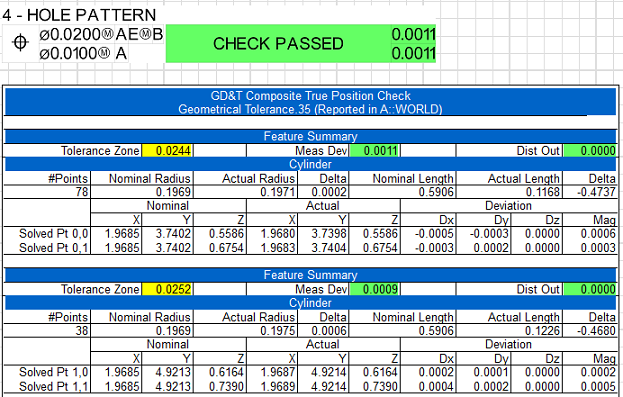The height and width of the screenshot is (397, 623).
Task: Select the Delta -0.4680 cell
Action: click(x=590, y=331)
